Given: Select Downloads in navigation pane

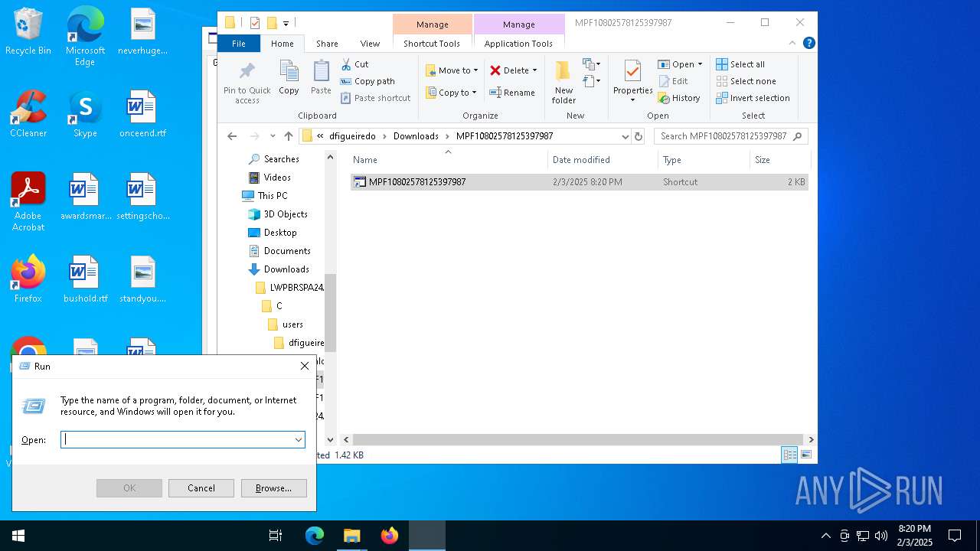Looking at the screenshot, I should coord(286,269).
